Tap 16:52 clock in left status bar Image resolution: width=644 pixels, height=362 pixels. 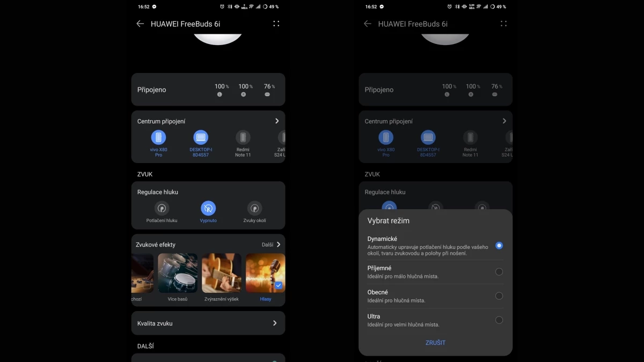click(x=143, y=7)
